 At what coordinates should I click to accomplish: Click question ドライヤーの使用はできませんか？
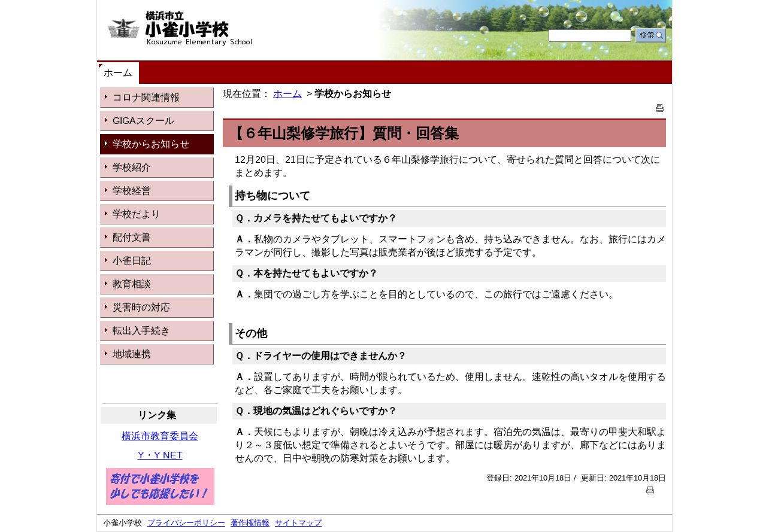click(449, 356)
